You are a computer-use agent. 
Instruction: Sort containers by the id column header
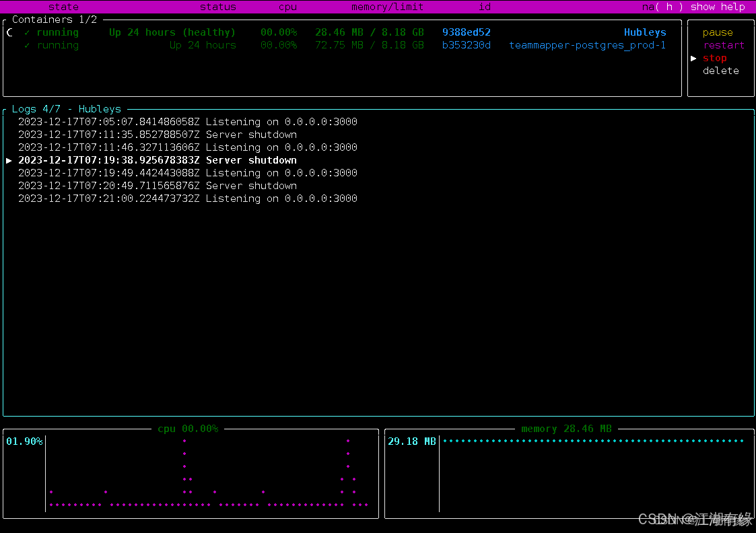[485, 7]
